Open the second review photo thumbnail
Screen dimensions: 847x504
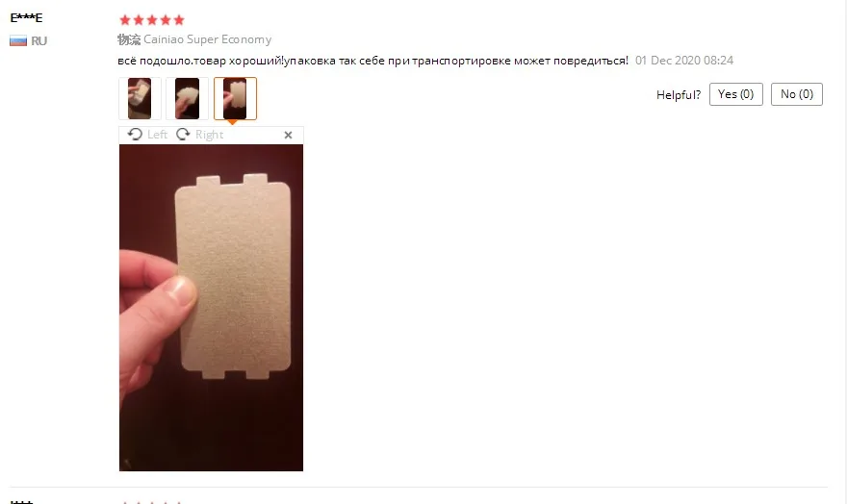187,98
